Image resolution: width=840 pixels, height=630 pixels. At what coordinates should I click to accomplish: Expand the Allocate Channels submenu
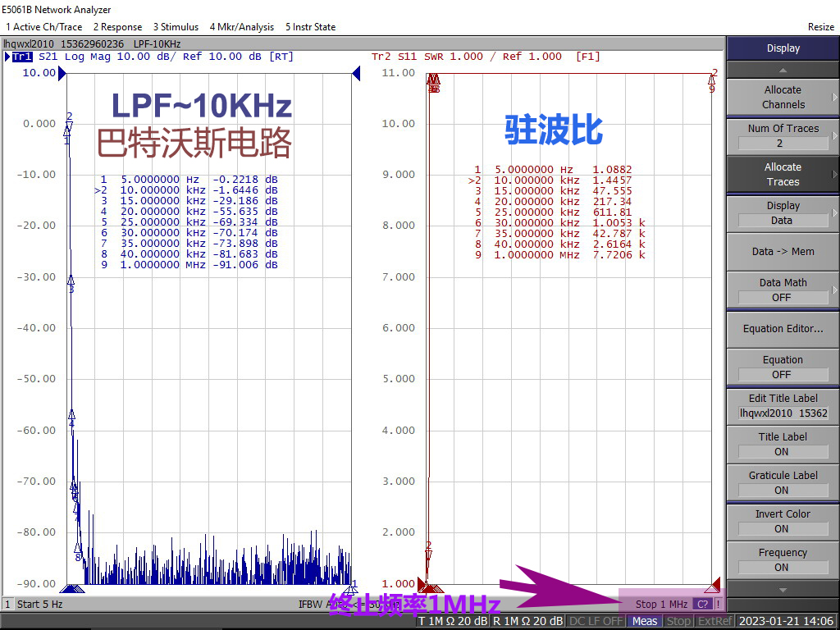click(x=782, y=97)
